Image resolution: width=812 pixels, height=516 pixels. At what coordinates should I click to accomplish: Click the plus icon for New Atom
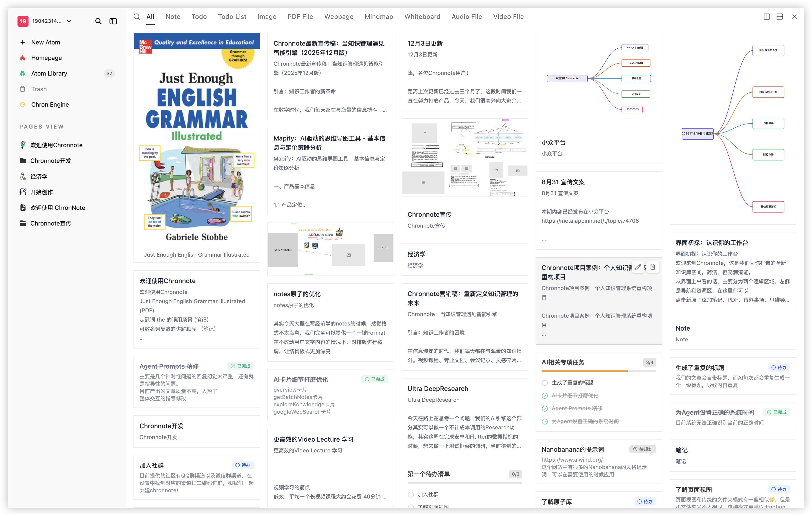coord(23,43)
